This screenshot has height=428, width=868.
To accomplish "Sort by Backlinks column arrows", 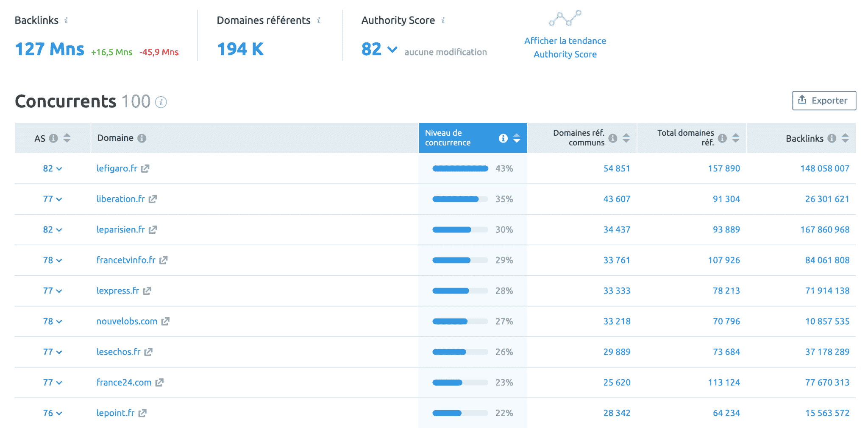I will (x=846, y=138).
